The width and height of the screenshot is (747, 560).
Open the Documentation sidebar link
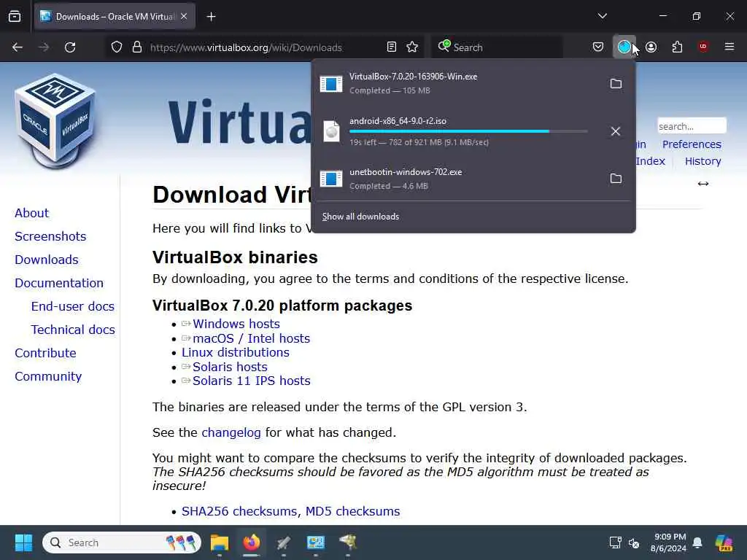(x=59, y=283)
